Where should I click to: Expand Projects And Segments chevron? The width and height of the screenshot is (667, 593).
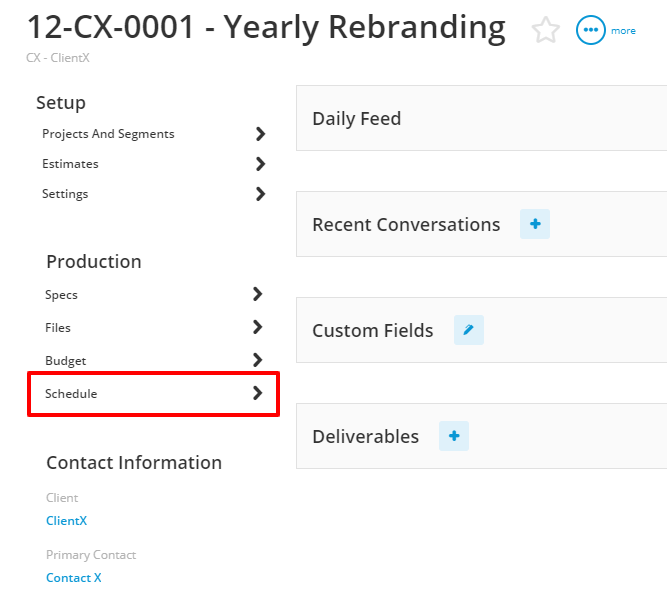[260, 134]
